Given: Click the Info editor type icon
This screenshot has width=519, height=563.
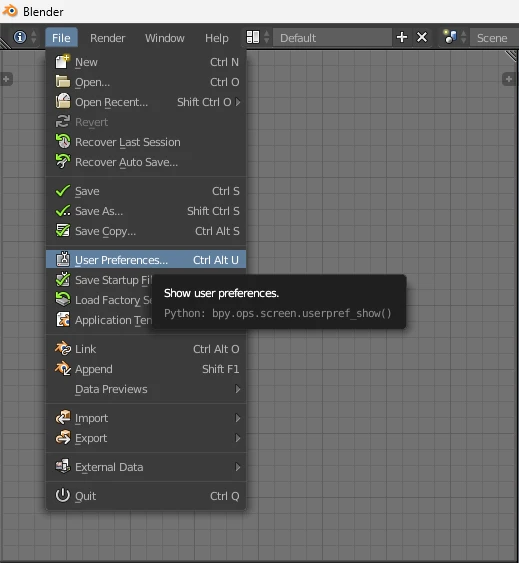Looking at the screenshot, I should [x=20, y=37].
